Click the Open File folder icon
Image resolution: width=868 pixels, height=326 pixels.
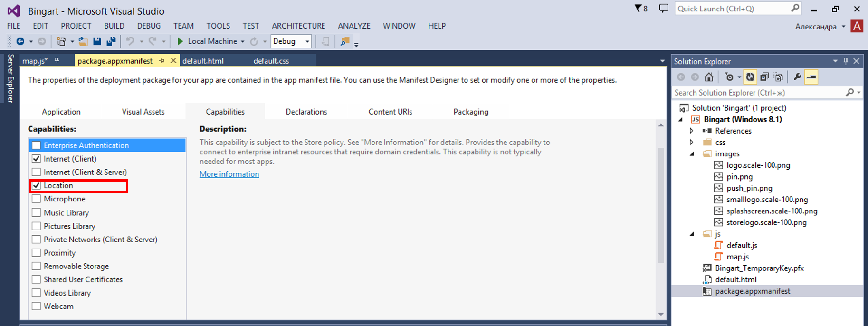pyautogui.click(x=83, y=41)
